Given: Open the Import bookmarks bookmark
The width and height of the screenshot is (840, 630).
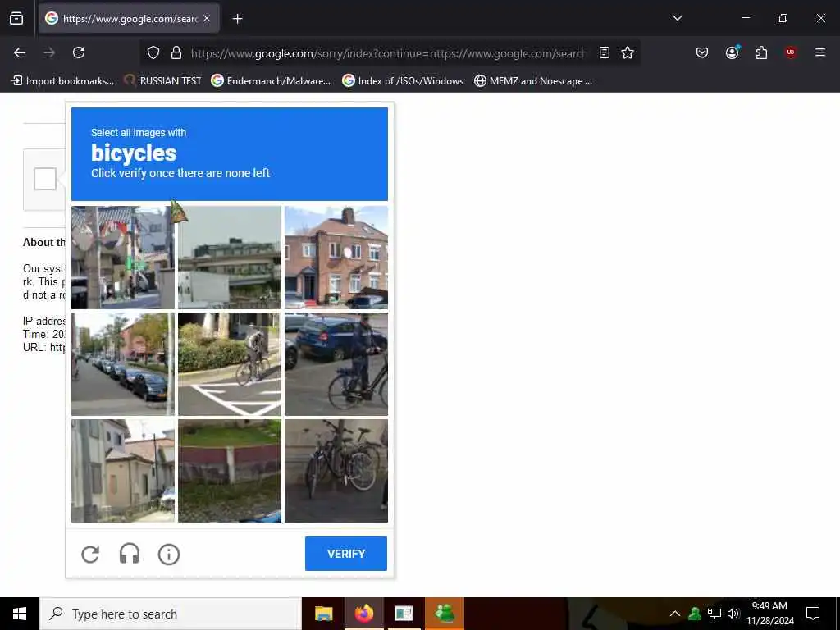Looking at the screenshot, I should (62, 81).
